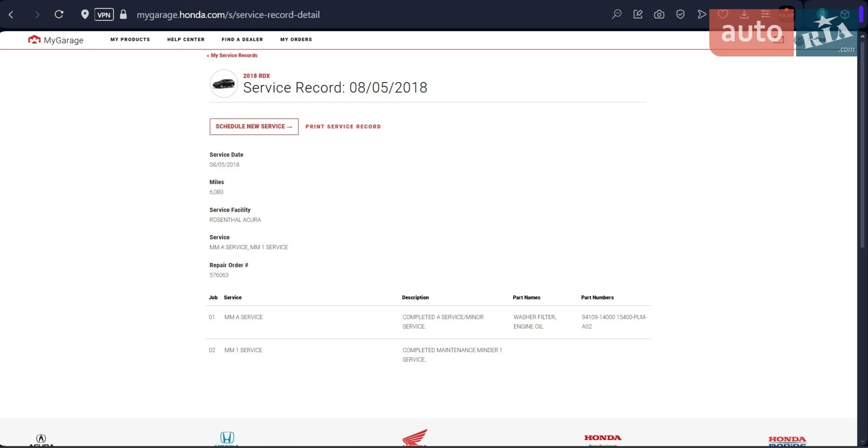Image resolution: width=868 pixels, height=448 pixels.
Task: Click the Honda Power Equipment footer logo
Action: [x=603, y=440]
